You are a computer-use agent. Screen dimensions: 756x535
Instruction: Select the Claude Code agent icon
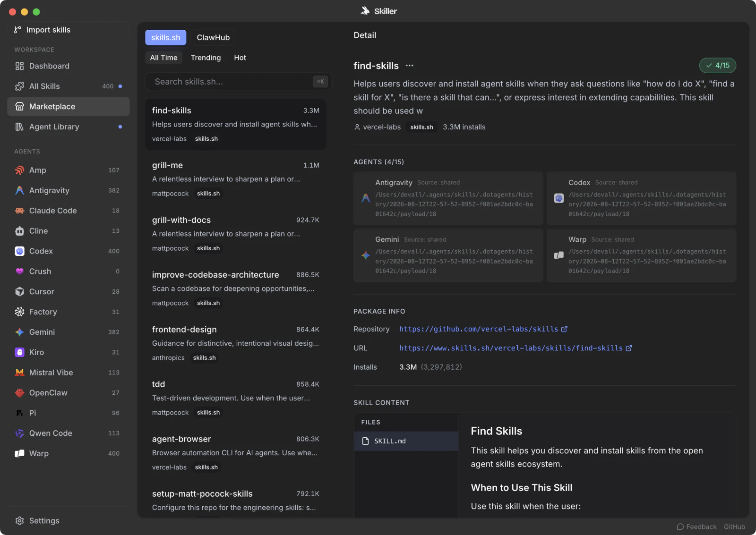(x=19, y=211)
